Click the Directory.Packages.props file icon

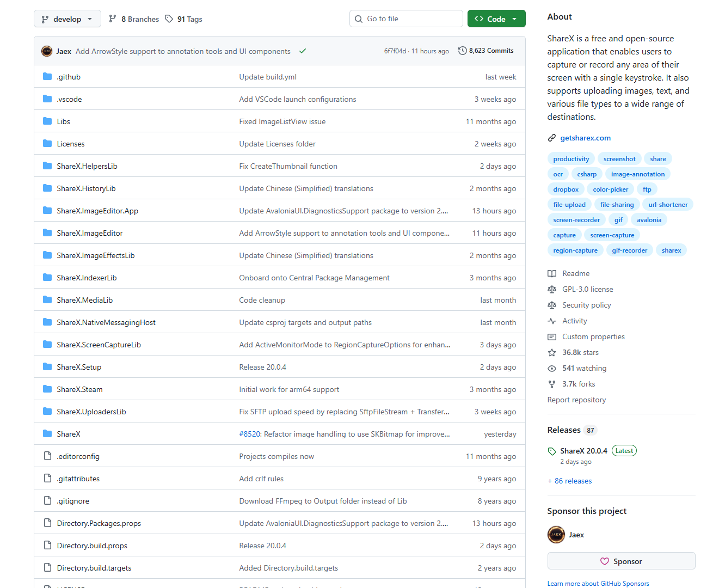pyautogui.click(x=47, y=523)
